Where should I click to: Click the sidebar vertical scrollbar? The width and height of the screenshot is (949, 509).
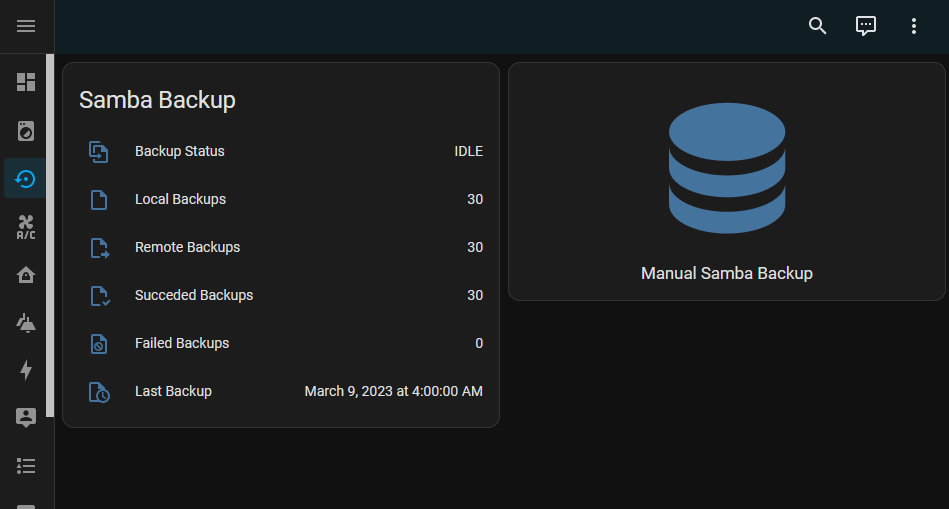click(x=50, y=240)
